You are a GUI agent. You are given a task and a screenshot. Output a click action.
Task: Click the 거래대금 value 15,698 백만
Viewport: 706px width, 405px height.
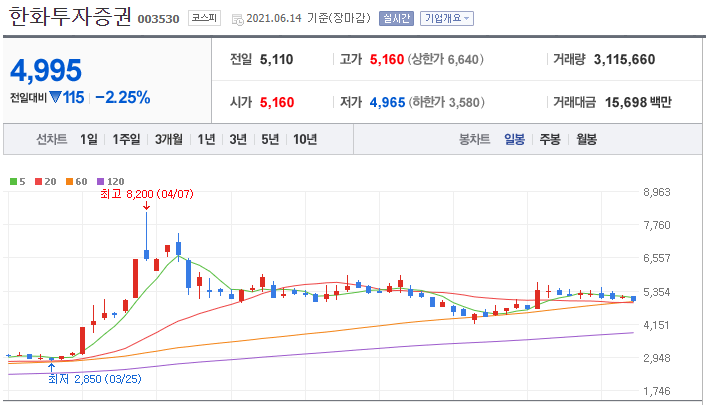pos(638,102)
